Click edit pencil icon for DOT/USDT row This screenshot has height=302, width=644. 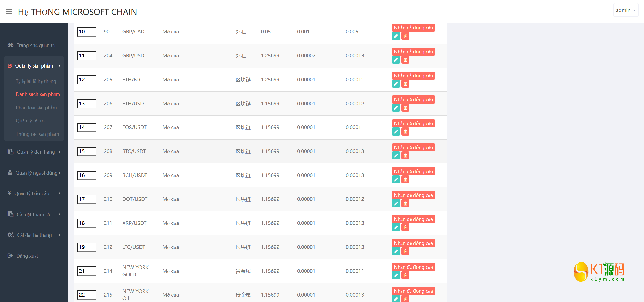click(x=396, y=204)
